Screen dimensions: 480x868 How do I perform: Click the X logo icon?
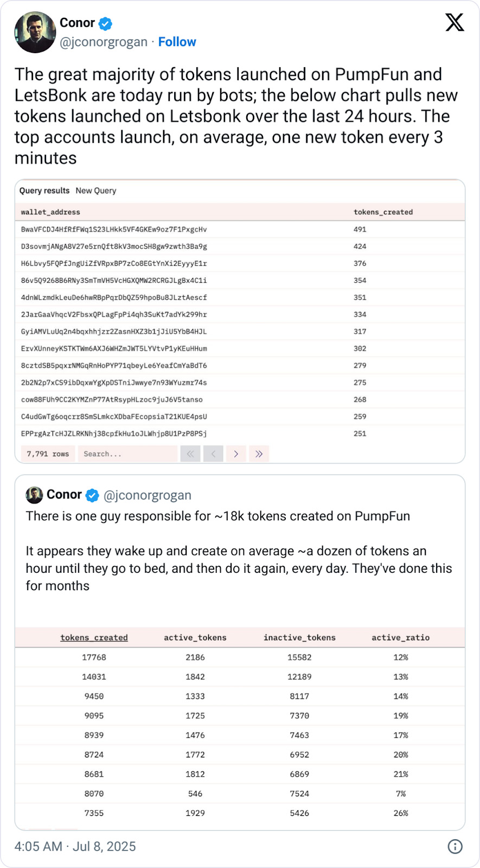tap(455, 23)
